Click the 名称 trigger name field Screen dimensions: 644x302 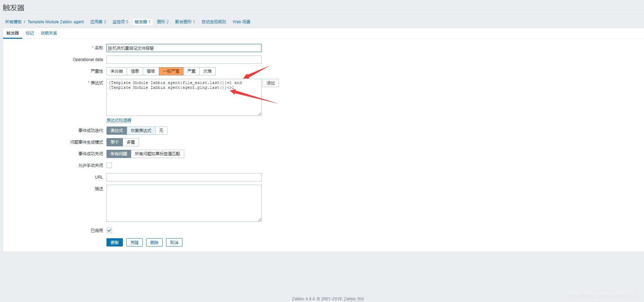click(184, 48)
